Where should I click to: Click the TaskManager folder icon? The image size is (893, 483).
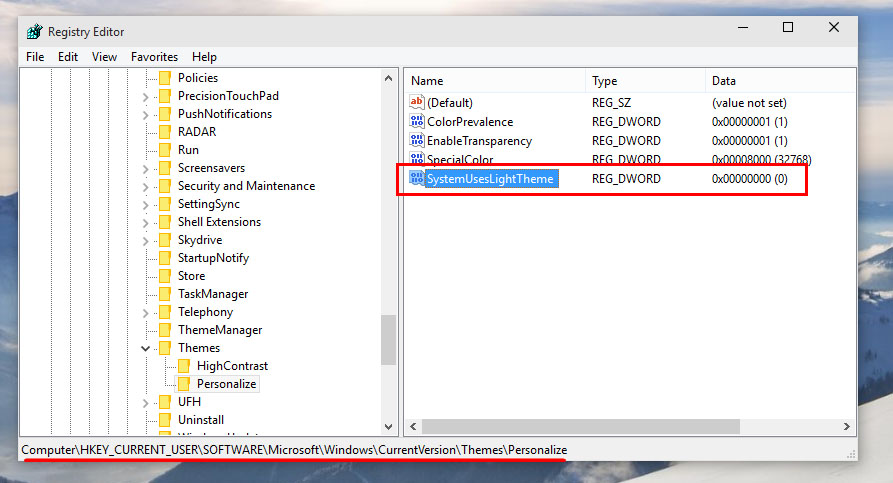pyautogui.click(x=165, y=294)
